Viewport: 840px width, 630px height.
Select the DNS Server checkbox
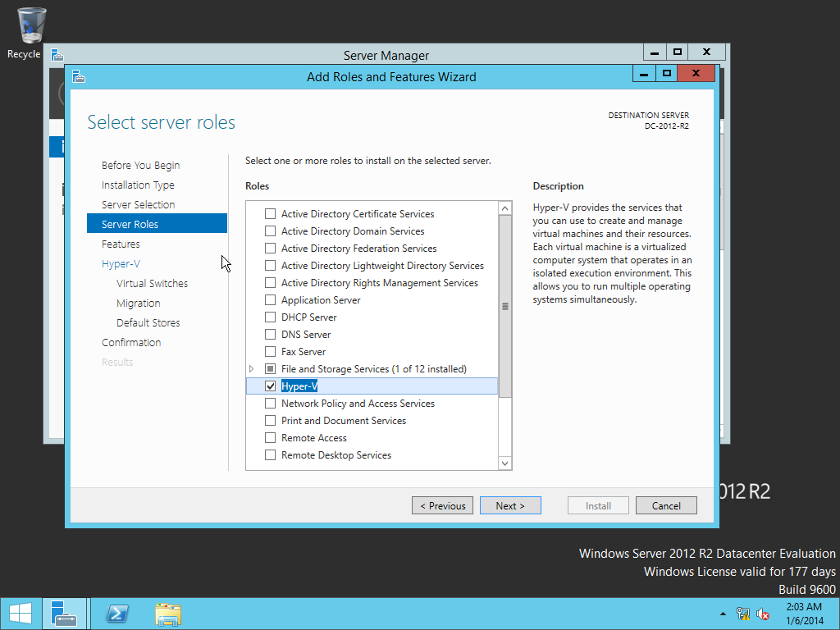(x=271, y=335)
